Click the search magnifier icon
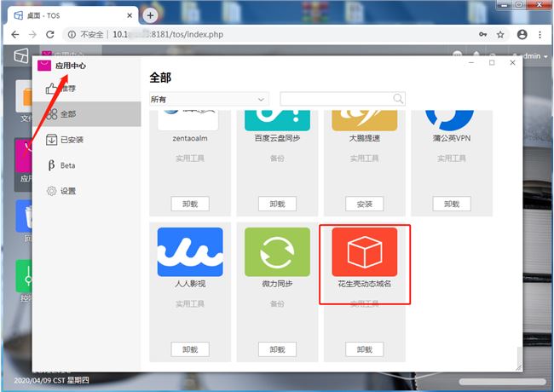This screenshot has width=554, height=392. (x=398, y=99)
